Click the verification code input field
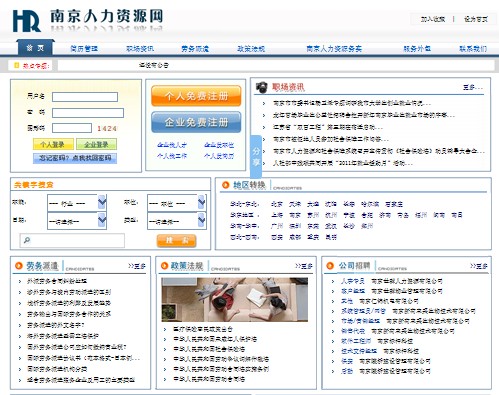499x395 pixels. [x=72, y=128]
